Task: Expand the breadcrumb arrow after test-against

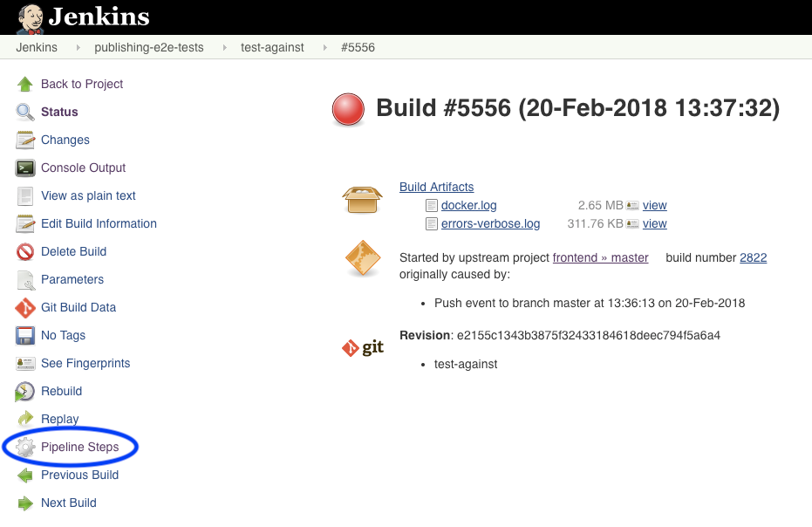Action: [324, 48]
